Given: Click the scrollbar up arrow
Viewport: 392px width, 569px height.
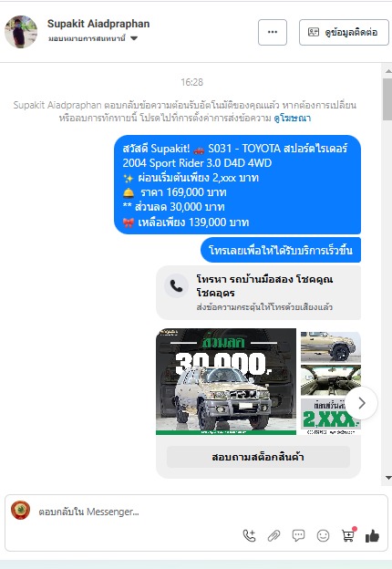Looking at the screenshot, I should pos(388,71).
